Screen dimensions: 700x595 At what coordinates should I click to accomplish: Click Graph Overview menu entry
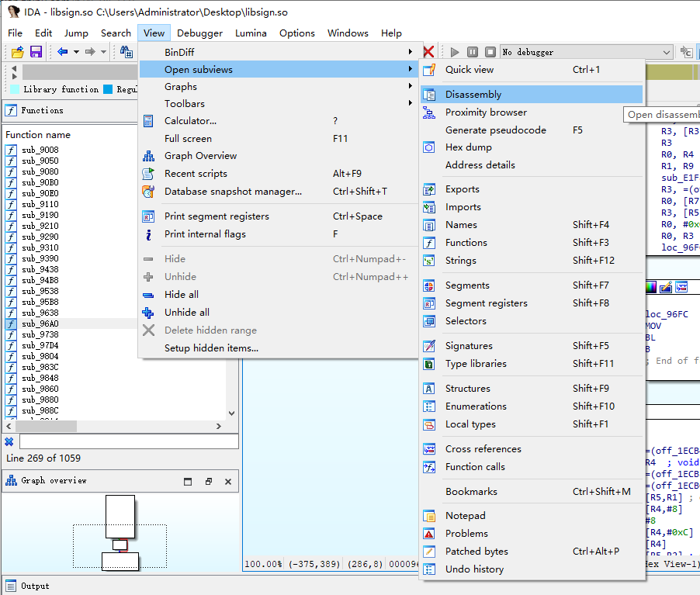click(x=279, y=156)
